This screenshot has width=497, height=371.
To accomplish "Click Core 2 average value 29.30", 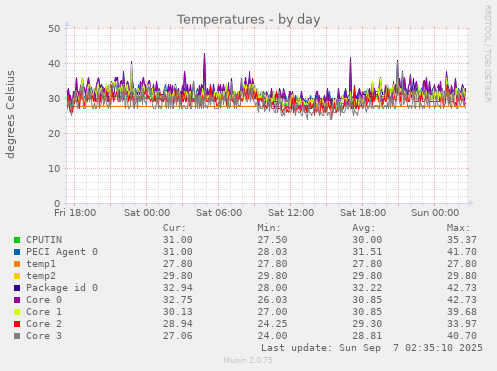I will pyautogui.click(x=367, y=324).
